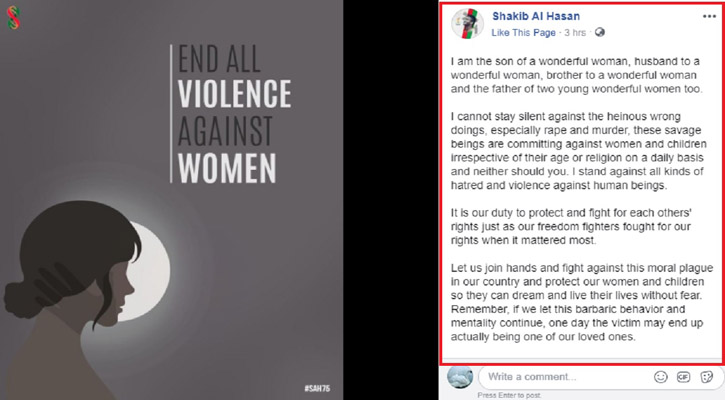
Task: Click the #SAH75 hashtag on the poster
Action: tap(317, 388)
